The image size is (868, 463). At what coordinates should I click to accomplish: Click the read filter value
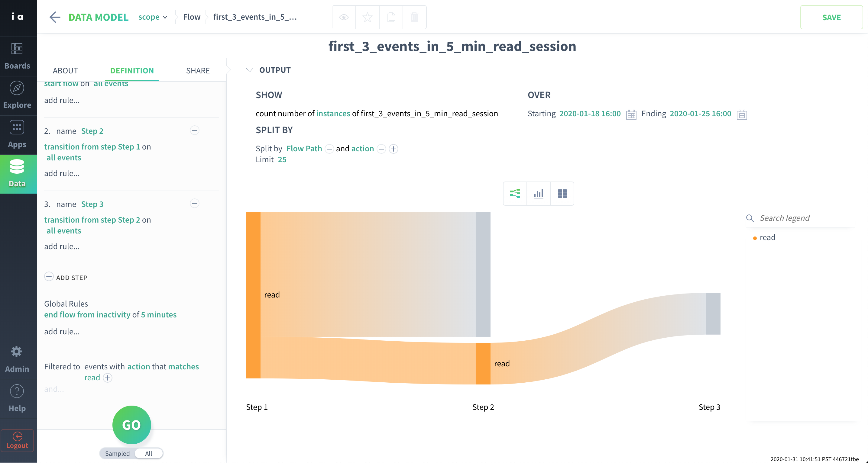pos(92,378)
